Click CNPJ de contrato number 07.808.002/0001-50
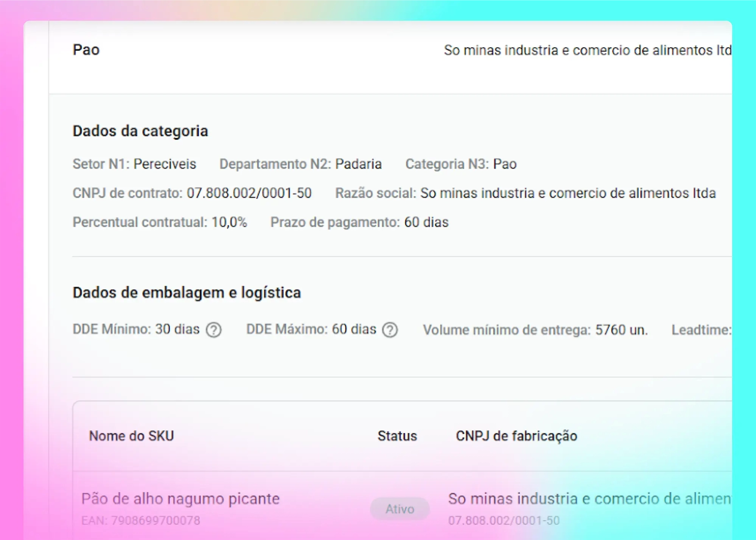Image resolution: width=756 pixels, height=540 pixels. [x=249, y=193]
